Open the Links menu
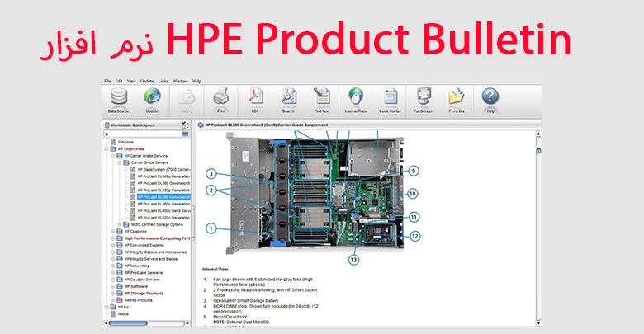 (x=163, y=82)
